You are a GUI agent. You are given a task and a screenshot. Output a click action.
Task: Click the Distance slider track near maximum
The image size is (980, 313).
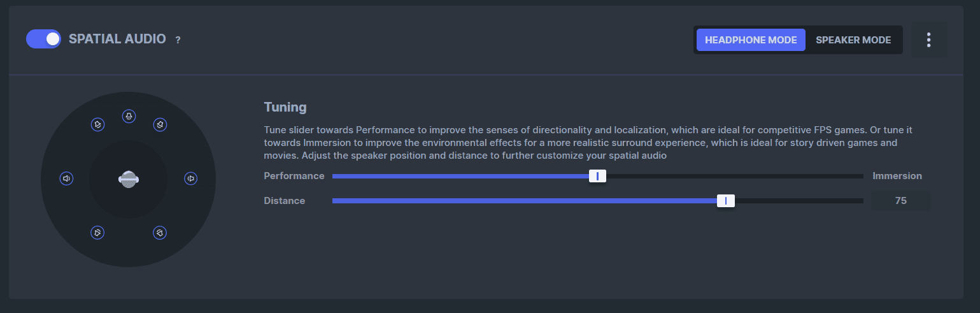847,201
